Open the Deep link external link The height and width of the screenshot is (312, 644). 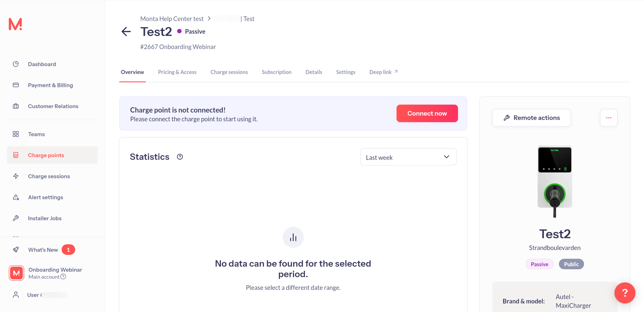click(383, 72)
